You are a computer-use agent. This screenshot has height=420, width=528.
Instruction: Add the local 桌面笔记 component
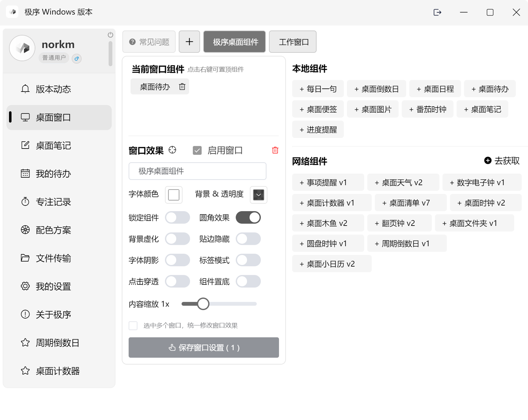[x=482, y=109]
